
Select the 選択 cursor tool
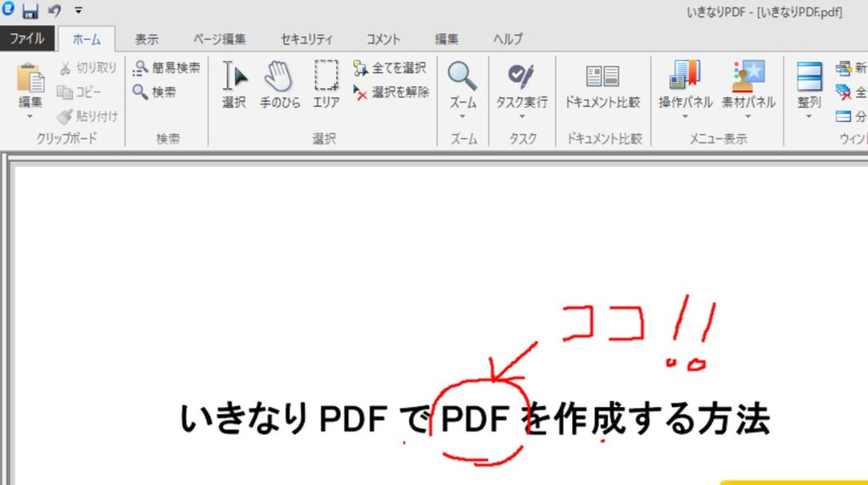pyautogui.click(x=234, y=84)
